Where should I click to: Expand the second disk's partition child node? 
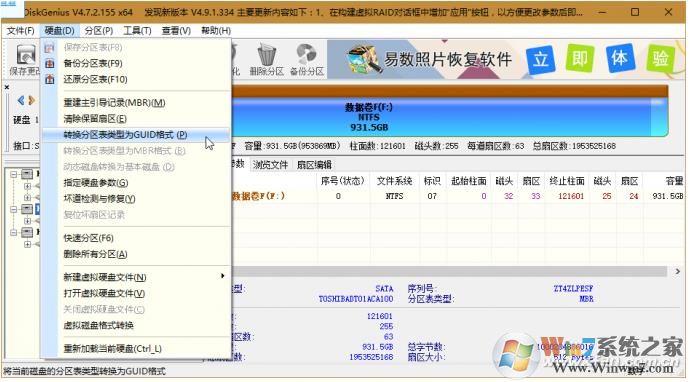pyautogui.click(x=27, y=220)
